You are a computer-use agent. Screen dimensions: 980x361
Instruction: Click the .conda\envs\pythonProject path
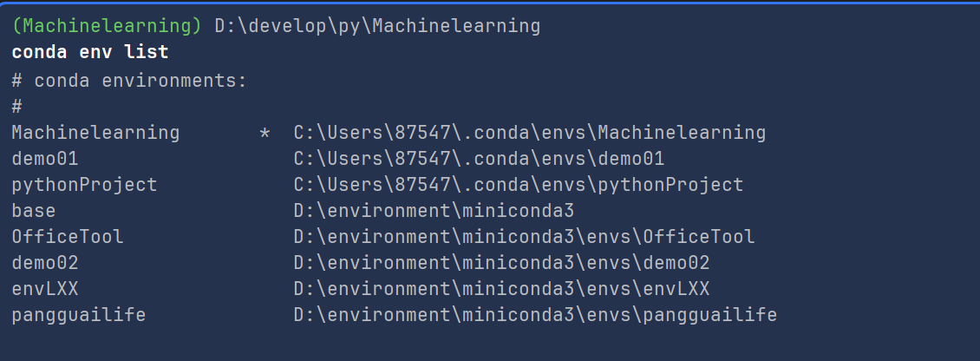pyautogui.click(x=518, y=185)
